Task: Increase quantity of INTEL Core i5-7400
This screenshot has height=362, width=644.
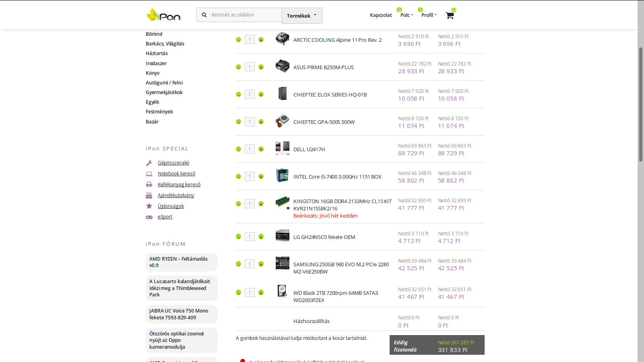Action: 261,177
